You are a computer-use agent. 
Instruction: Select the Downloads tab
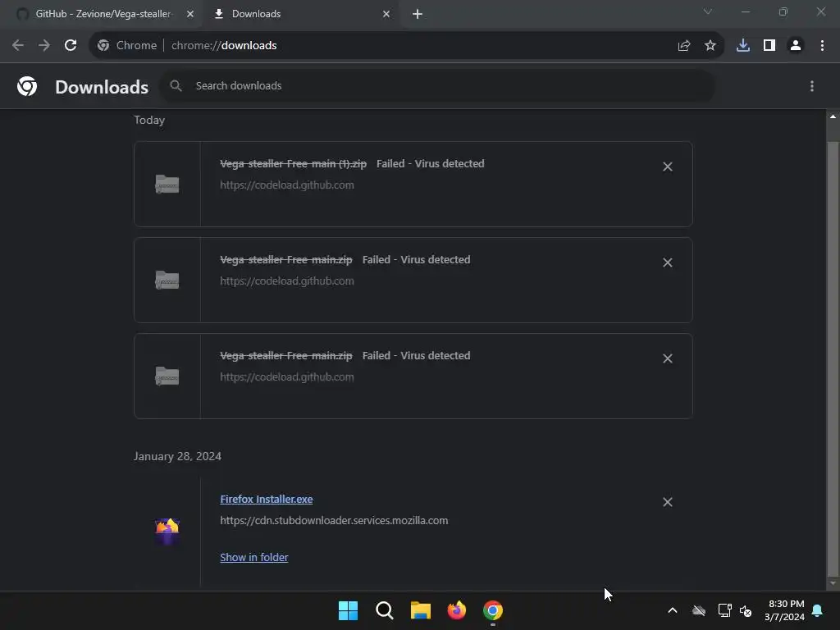[x=256, y=14]
